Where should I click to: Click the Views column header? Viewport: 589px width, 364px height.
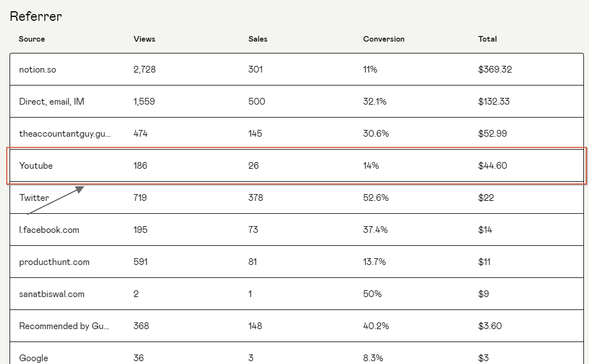coord(144,39)
